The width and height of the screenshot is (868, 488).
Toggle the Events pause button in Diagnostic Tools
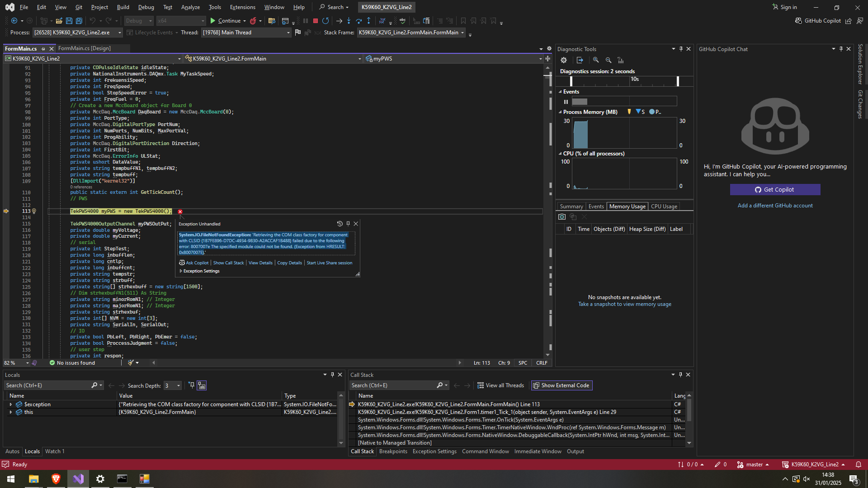pos(566,102)
